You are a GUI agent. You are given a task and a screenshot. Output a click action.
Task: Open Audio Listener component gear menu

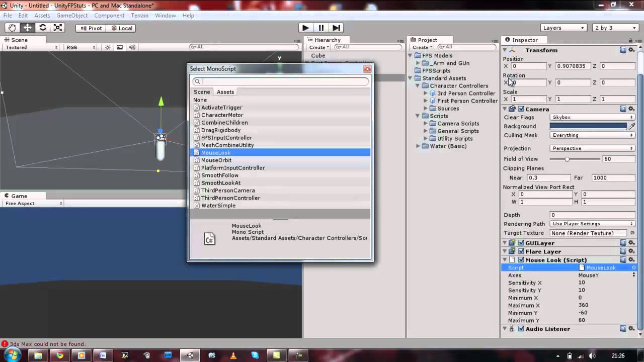click(x=631, y=329)
